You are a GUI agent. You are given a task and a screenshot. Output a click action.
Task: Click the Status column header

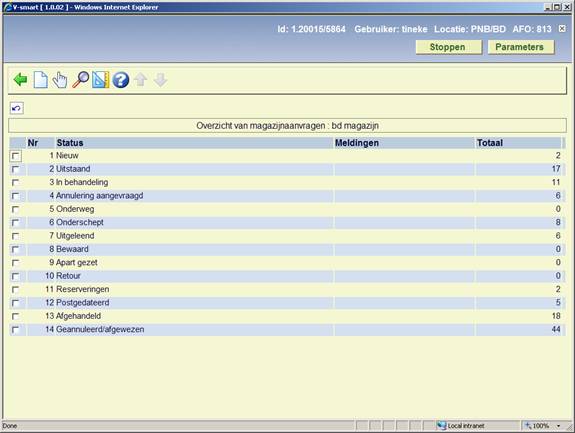pos(70,143)
